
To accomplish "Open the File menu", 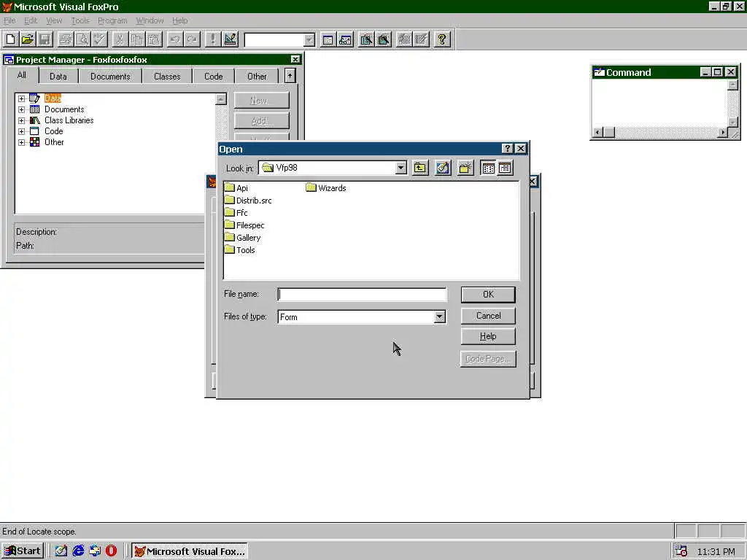I will (9, 20).
